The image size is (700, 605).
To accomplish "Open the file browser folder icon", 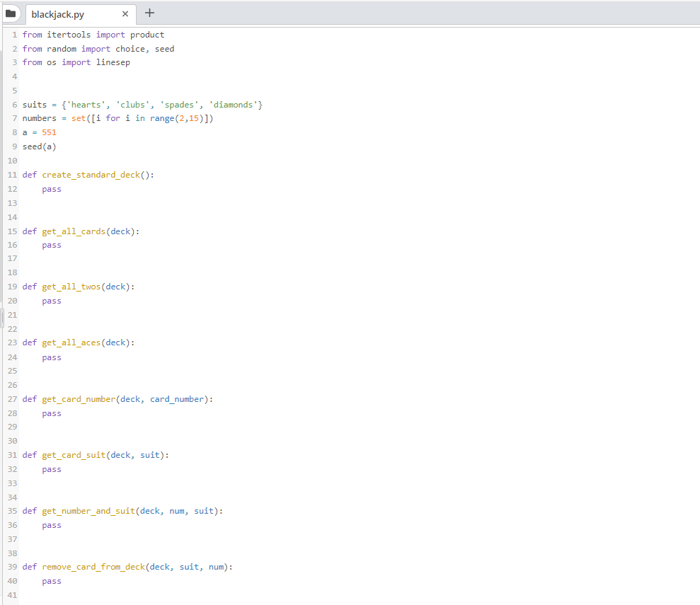I will coord(11,13).
